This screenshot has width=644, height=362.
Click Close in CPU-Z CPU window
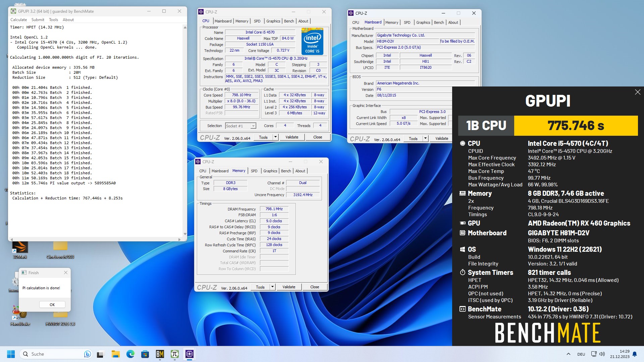318,137
